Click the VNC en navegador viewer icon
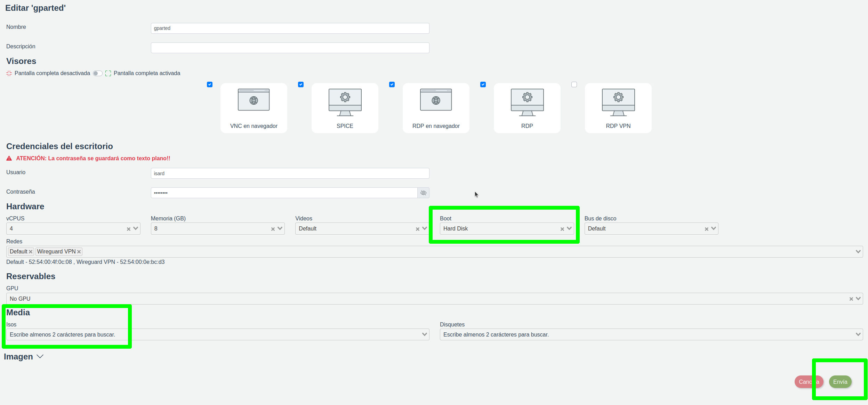The width and height of the screenshot is (868, 405). point(254,100)
